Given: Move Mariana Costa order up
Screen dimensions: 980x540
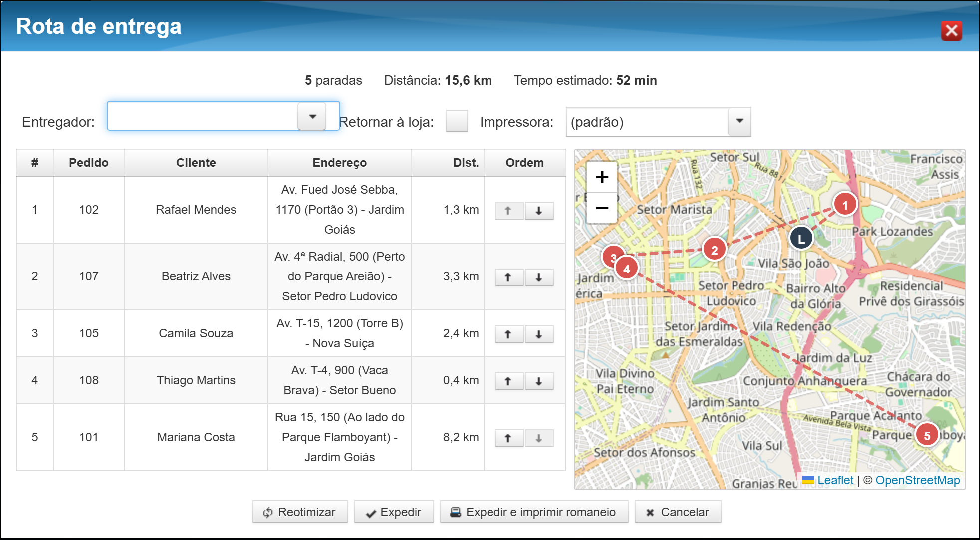Looking at the screenshot, I should pos(508,438).
